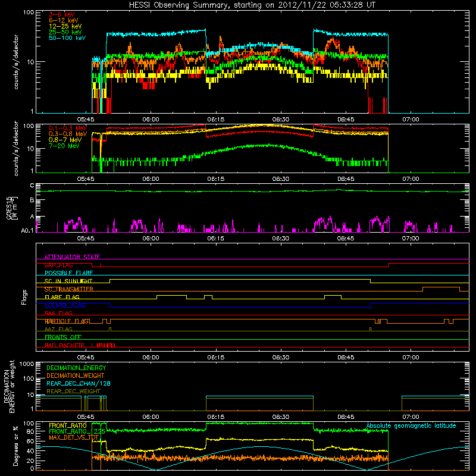Select the 3-6 keV legend label
The width and height of the screenshot is (476, 476).
(x=61, y=14)
